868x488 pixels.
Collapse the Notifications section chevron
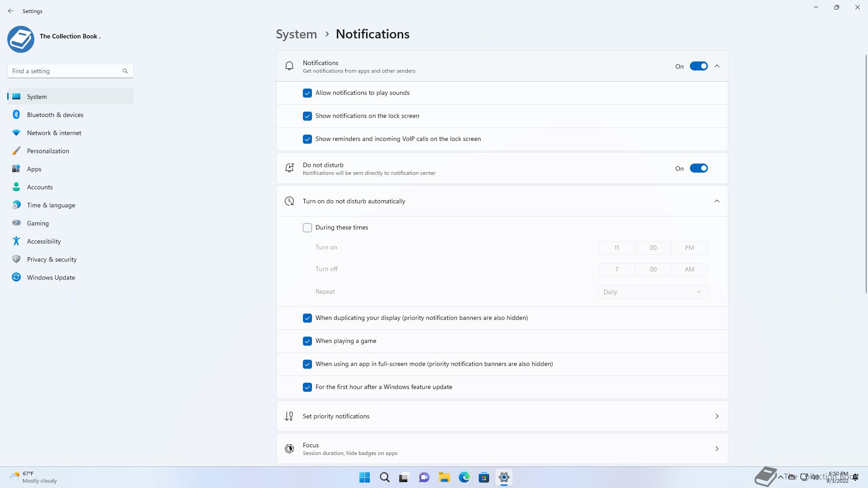[717, 66]
